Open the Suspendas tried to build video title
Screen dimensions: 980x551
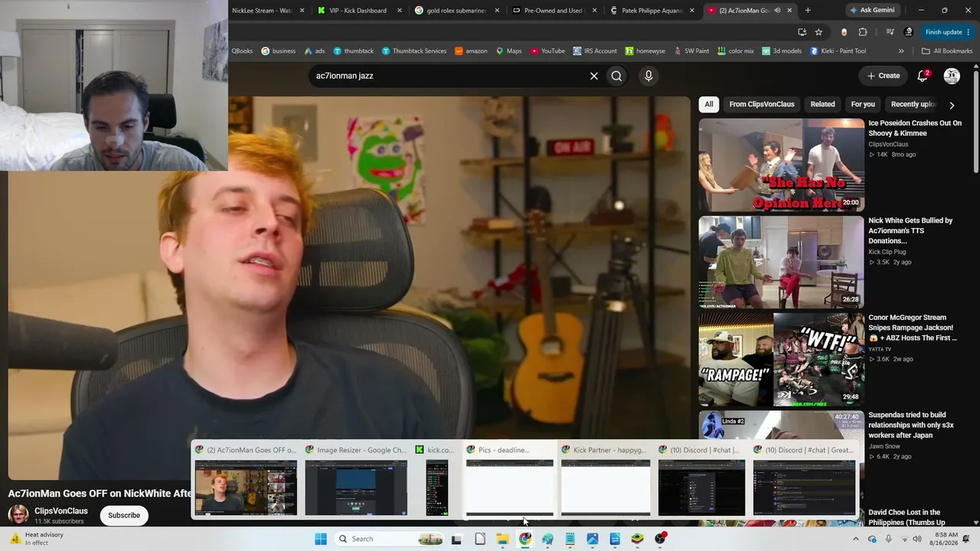[911, 425]
